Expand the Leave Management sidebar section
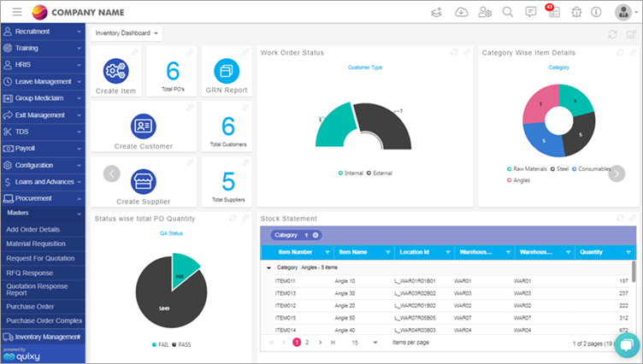Viewport: 643px width, 364px height. click(x=42, y=81)
